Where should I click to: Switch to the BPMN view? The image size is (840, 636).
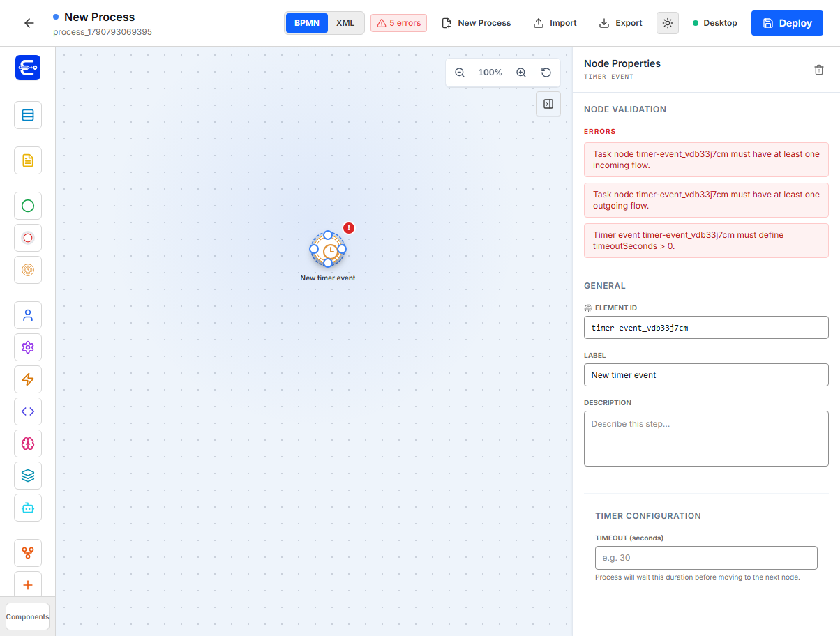307,23
